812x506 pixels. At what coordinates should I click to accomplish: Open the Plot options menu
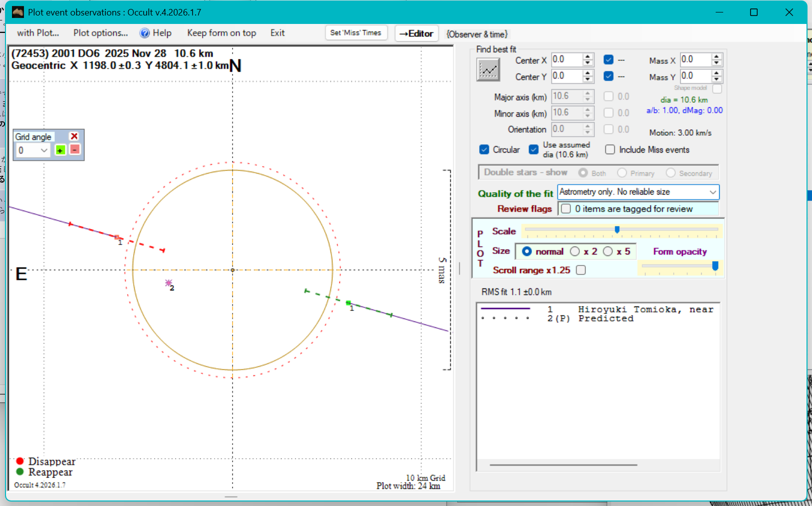click(x=100, y=33)
